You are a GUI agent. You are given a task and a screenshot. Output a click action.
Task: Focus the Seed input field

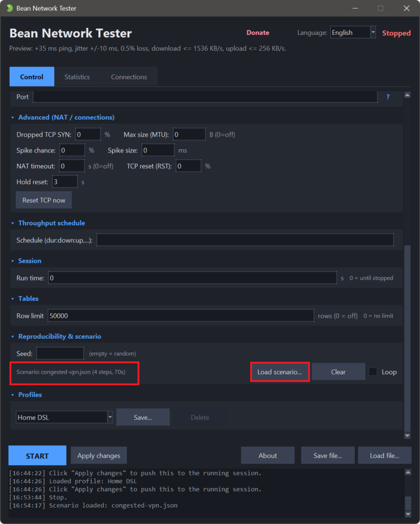(60, 353)
